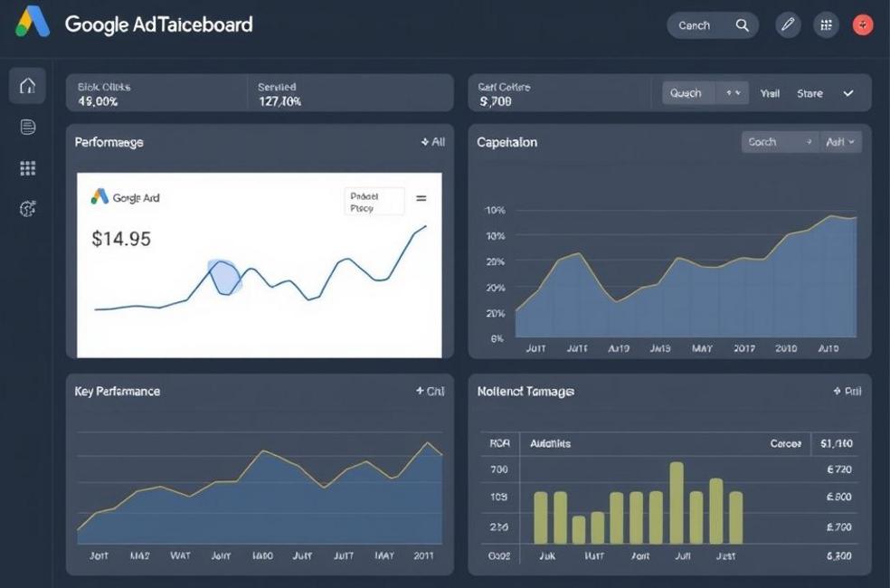Click the plus All button in Performage
This screenshot has height=588, width=890.
click(x=432, y=142)
